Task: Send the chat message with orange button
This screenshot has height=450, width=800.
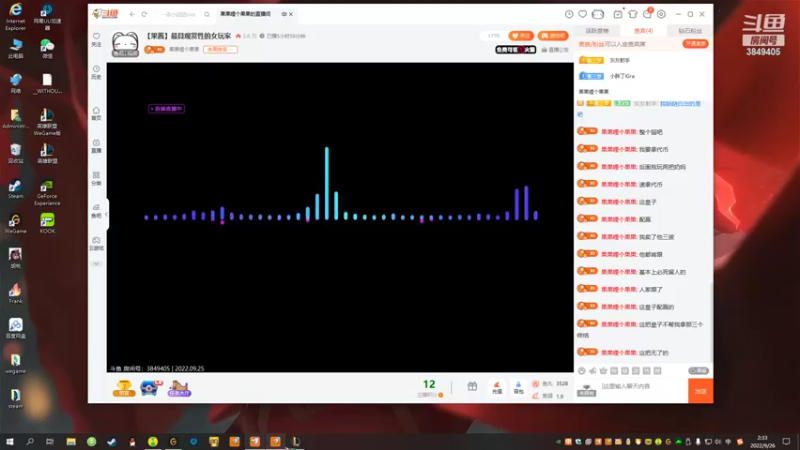Action: (701, 391)
